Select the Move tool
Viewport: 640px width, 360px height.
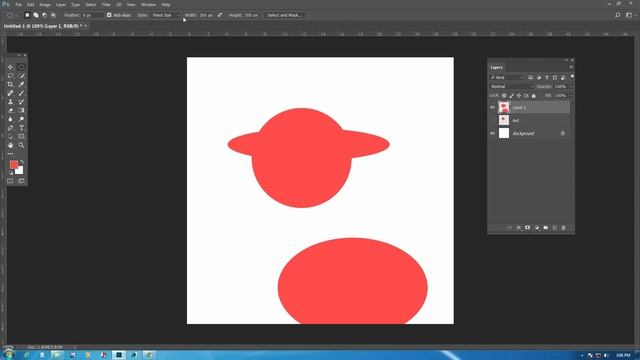point(11,67)
